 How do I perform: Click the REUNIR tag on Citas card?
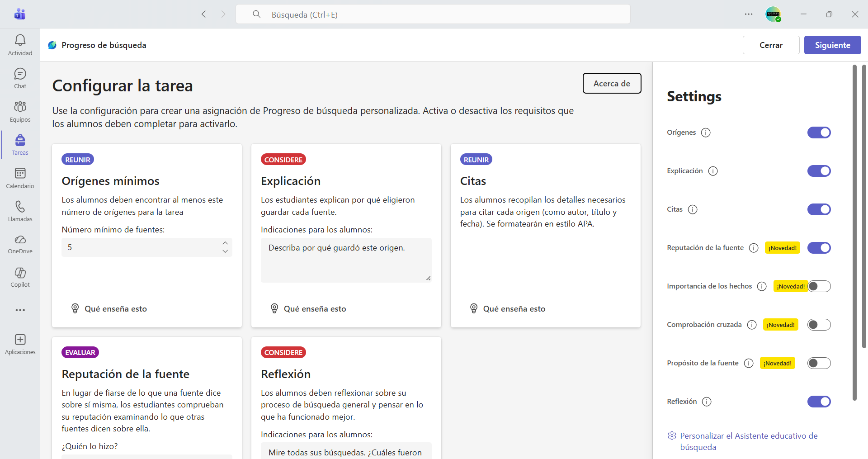476,160
